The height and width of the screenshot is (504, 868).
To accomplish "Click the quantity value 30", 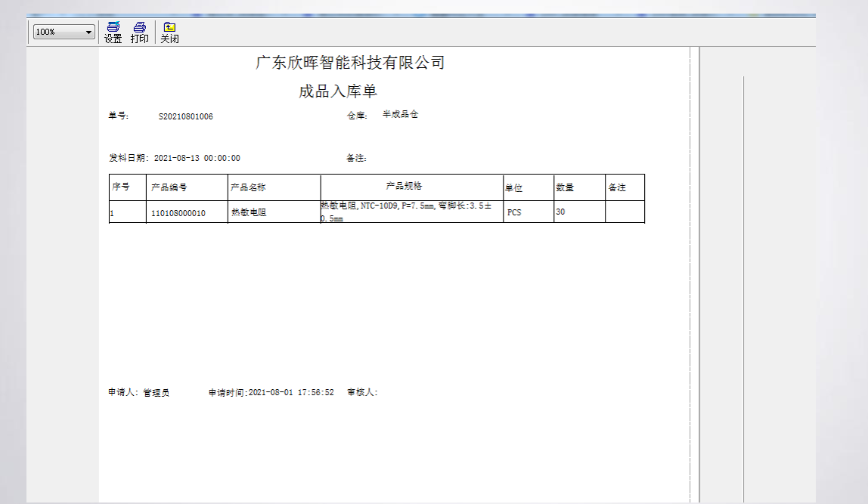I will point(561,212).
